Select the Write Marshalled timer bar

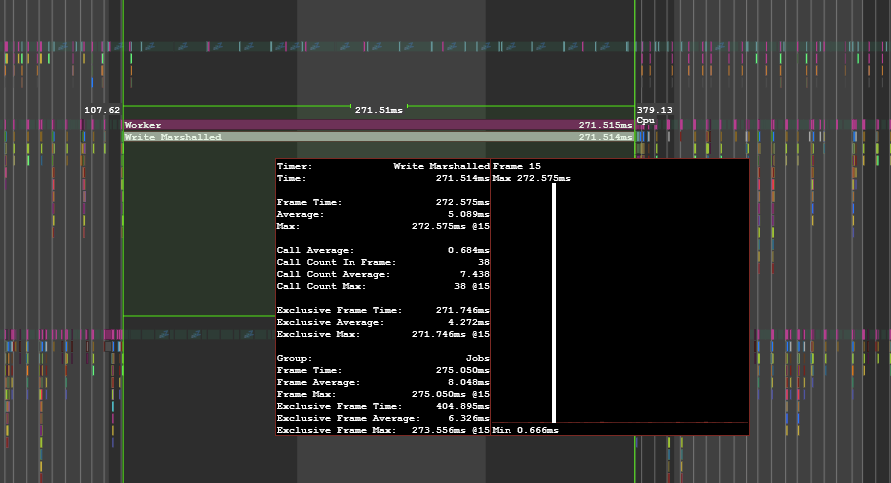coord(379,137)
